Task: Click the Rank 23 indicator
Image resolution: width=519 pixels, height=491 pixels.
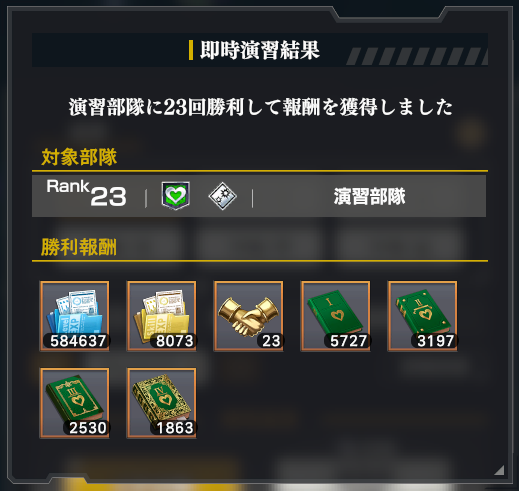Action: pos(87,193)
